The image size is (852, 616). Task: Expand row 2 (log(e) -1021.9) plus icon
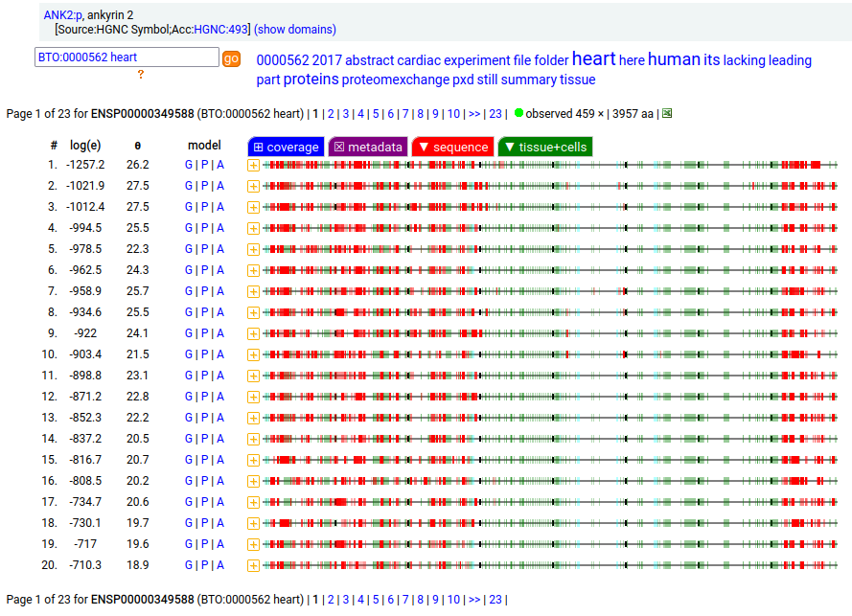tap(253, 186)
